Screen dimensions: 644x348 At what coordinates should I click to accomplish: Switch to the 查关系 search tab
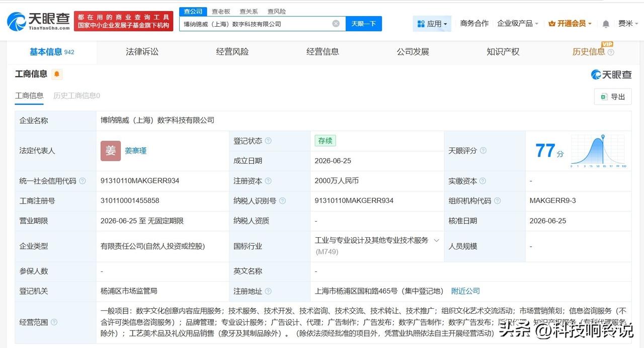point(249,11)
